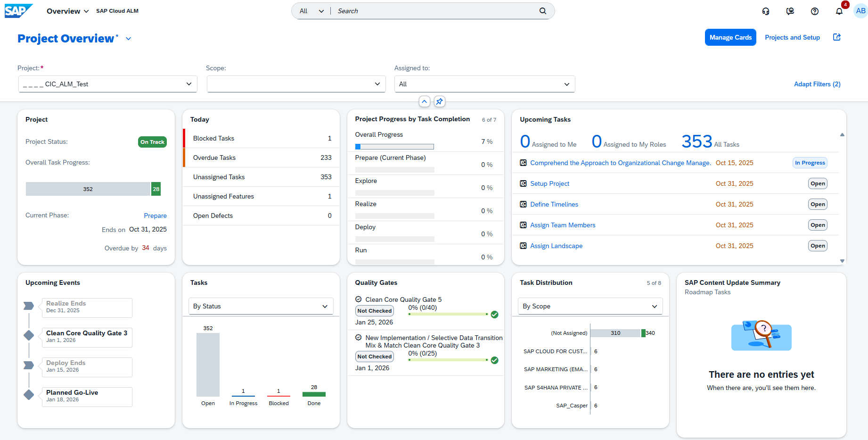Click the share/export icon next to Projects and Setup
Image resolution: width=868 pixels, height=440 pixels.
[x=837, y=37]
